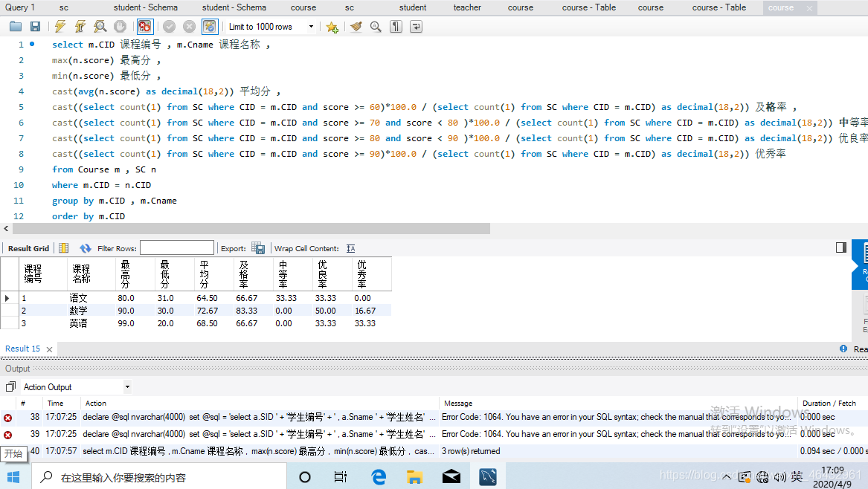Execute query with lightning bolt icon

[60, 27]
